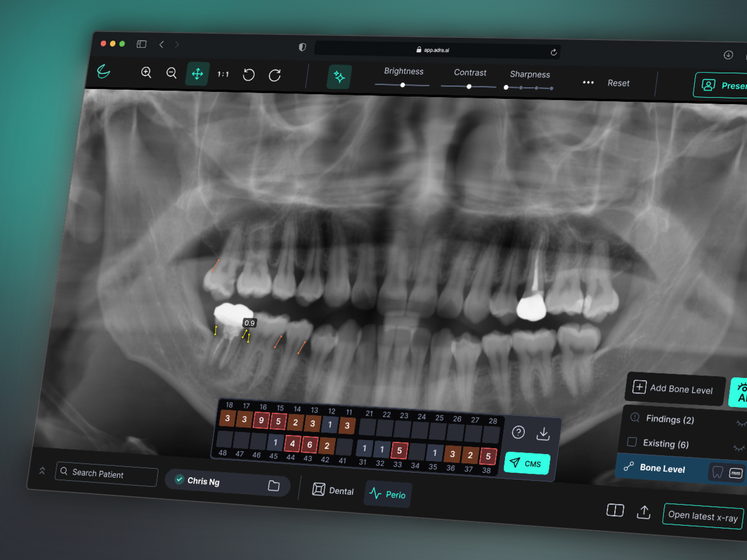Rotate image counterclockwise
The image size is (747, 560).
pyautogui.click(x=249, y=75)
